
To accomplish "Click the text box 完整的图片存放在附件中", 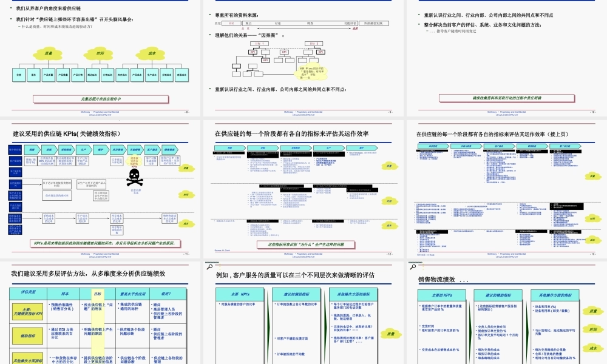I will [101, 99].
